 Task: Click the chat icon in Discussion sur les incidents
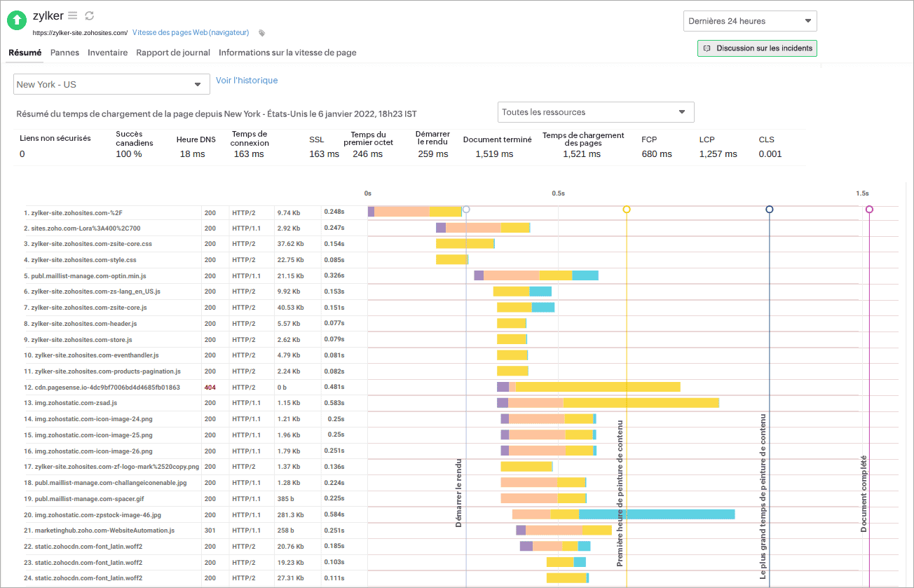(x=707, y=48)
